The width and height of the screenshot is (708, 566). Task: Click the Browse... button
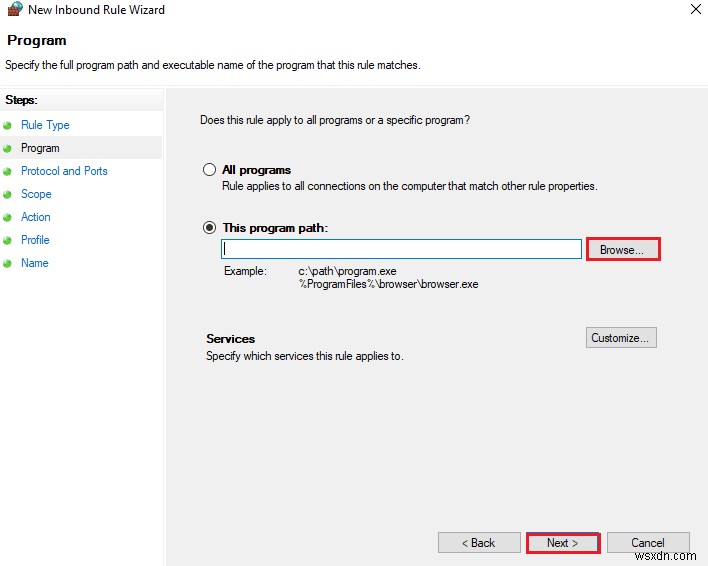click(x=622, y=249)
